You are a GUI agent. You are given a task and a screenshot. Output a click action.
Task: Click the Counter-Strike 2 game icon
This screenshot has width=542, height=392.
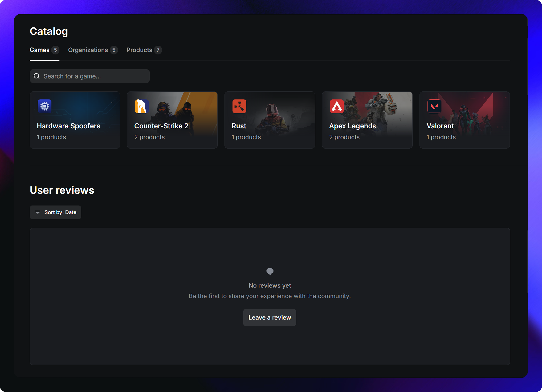click(142, 106)
